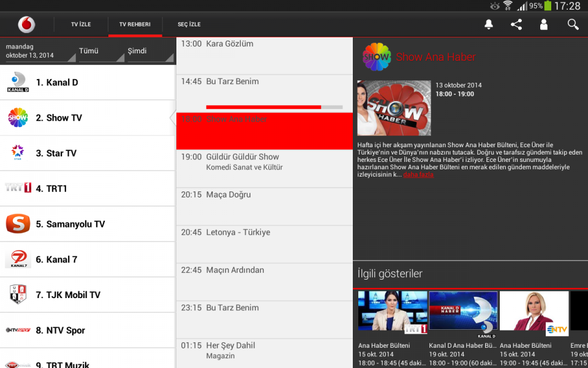This screenshot has height=368, width=588.
Task: Open search with magnifier icon
Action: tap(573, 25)
